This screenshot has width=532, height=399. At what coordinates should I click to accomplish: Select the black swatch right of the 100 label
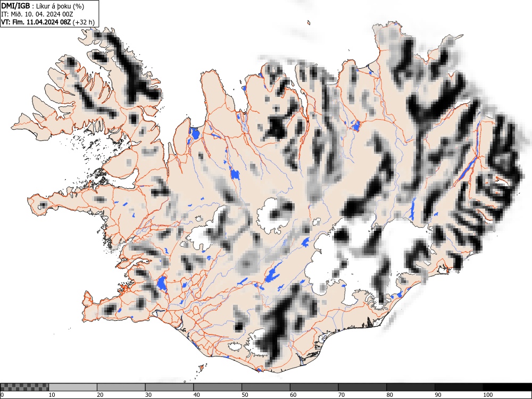[507, 387]
